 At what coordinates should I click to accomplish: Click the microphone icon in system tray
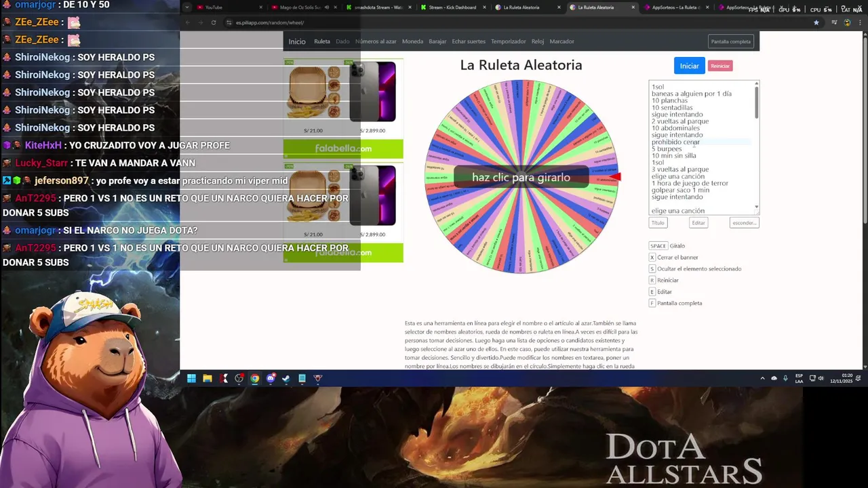point(786,378)
